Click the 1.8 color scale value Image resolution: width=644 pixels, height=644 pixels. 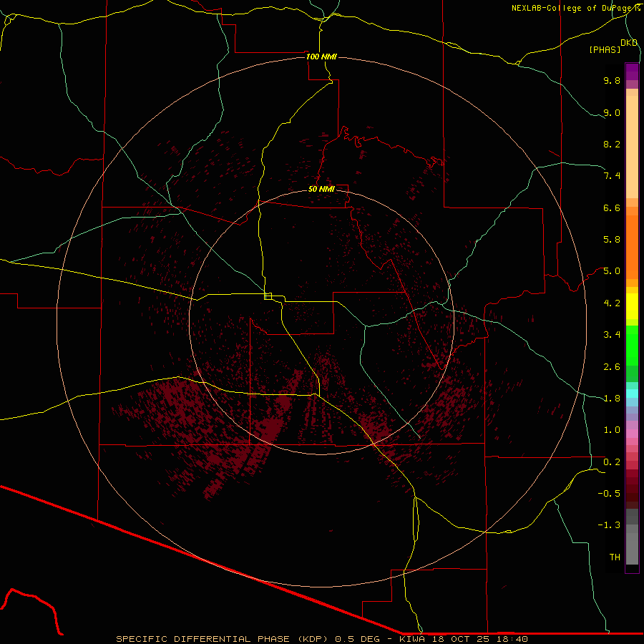[x=612, y=399]
